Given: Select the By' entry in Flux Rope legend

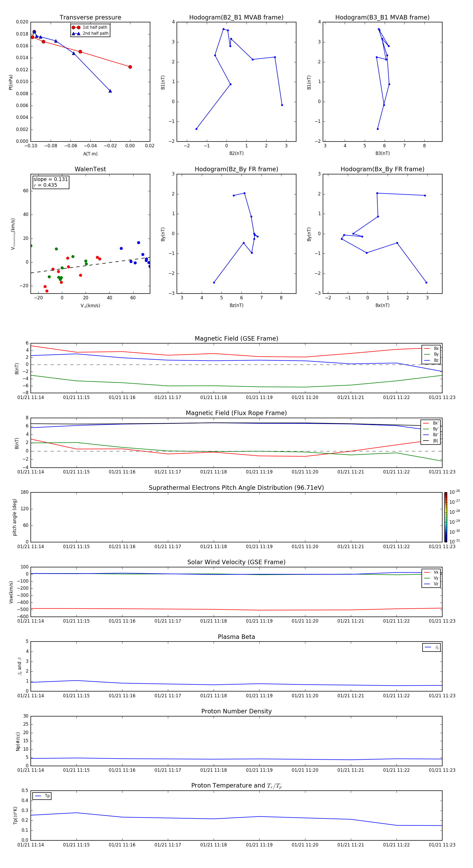Looking at the screenshot, I should pyautogui.click(x=431, y=429).
